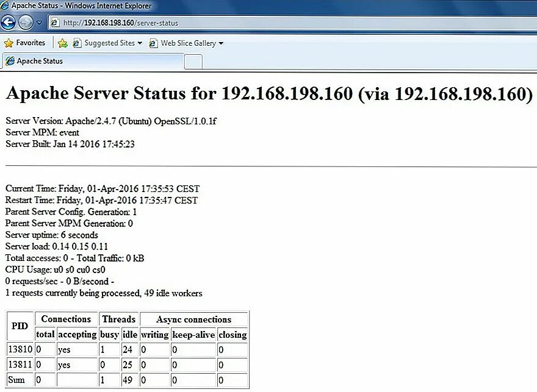Click the Internet Explorer icon in title bar
537x392 pixels.
[5, 5]
